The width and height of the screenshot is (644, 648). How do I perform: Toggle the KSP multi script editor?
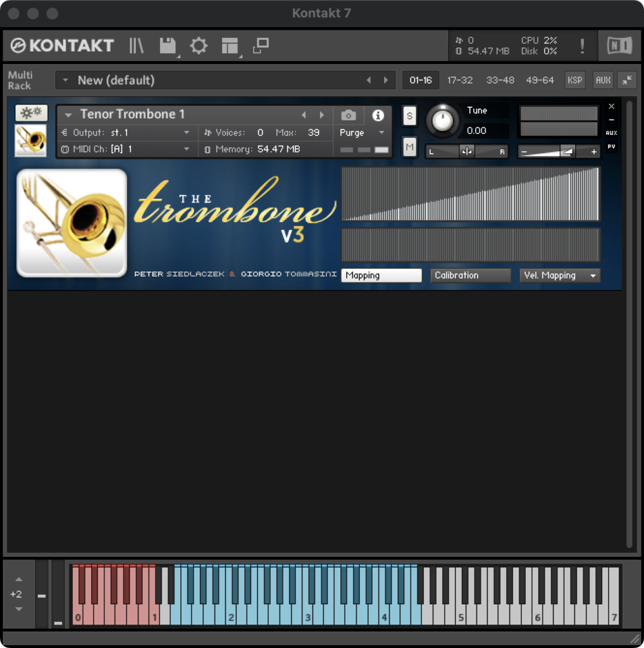[x=574, y=80]
